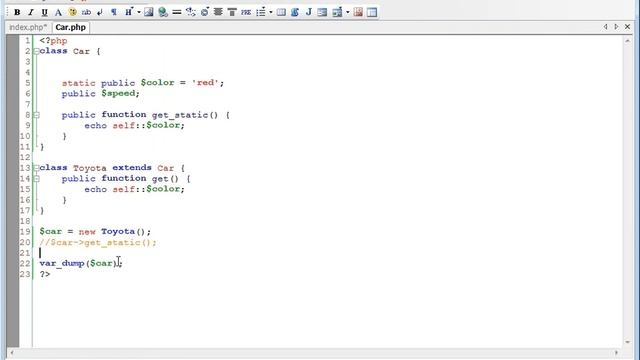Click the commented '//$car->get_static();' line

tap(98, 242)
